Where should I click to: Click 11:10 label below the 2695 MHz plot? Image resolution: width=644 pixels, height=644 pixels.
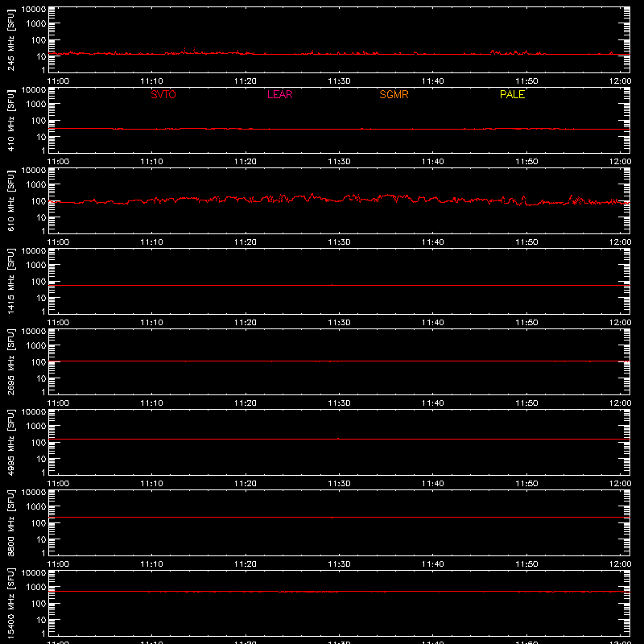[152, 403]
